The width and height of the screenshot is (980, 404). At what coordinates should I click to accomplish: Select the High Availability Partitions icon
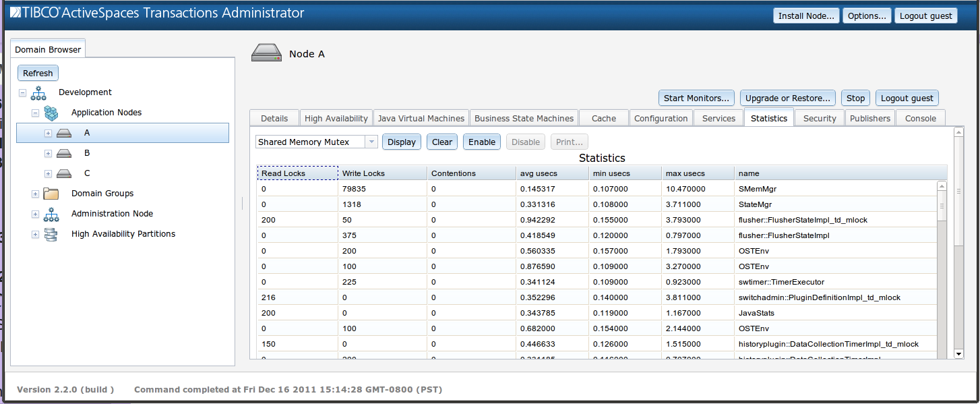[51, 233]
